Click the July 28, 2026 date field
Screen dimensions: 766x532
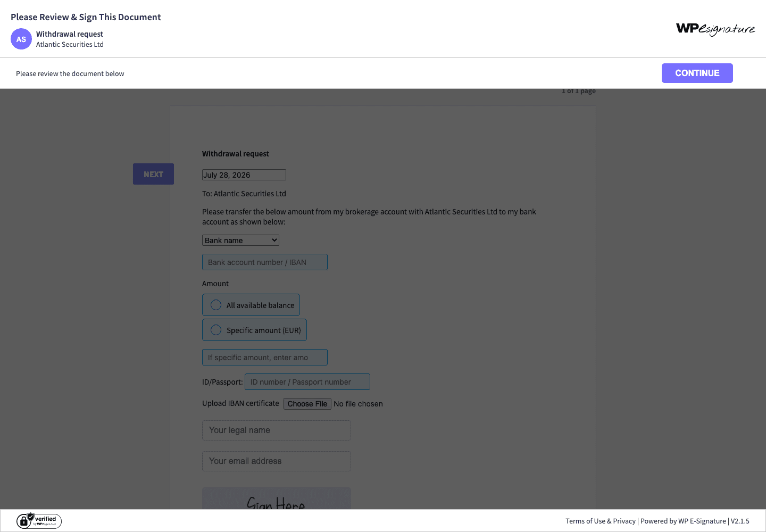[244, 175]
